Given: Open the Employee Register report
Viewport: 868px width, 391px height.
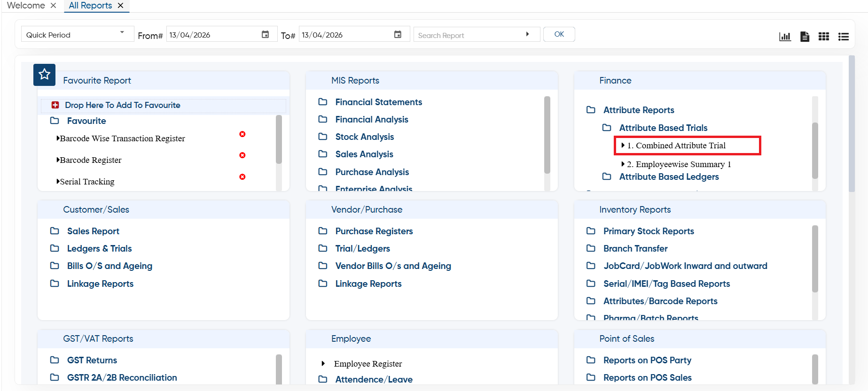Looking at the screenshot, I should [x=368, y=364].
